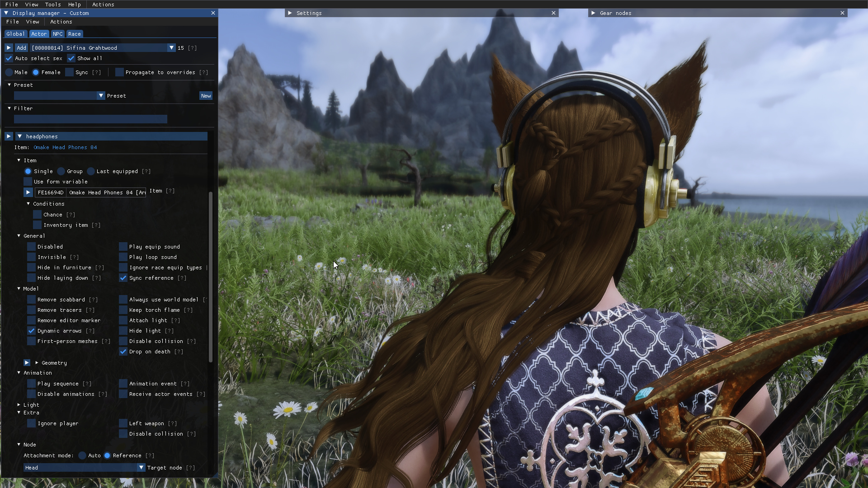Collapse the Display manager window triangle
Image resolution: width=868 pixels, height=488 pixels.
coord(6,13)
